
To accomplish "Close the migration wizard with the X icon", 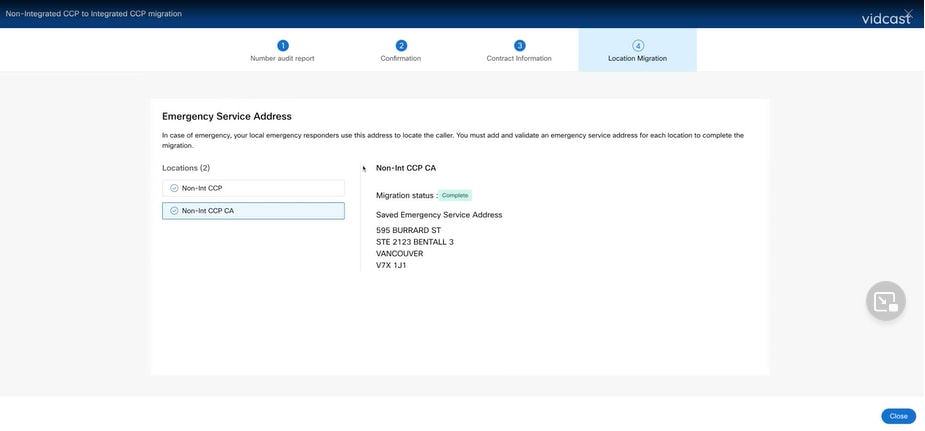I will (908, 14).
